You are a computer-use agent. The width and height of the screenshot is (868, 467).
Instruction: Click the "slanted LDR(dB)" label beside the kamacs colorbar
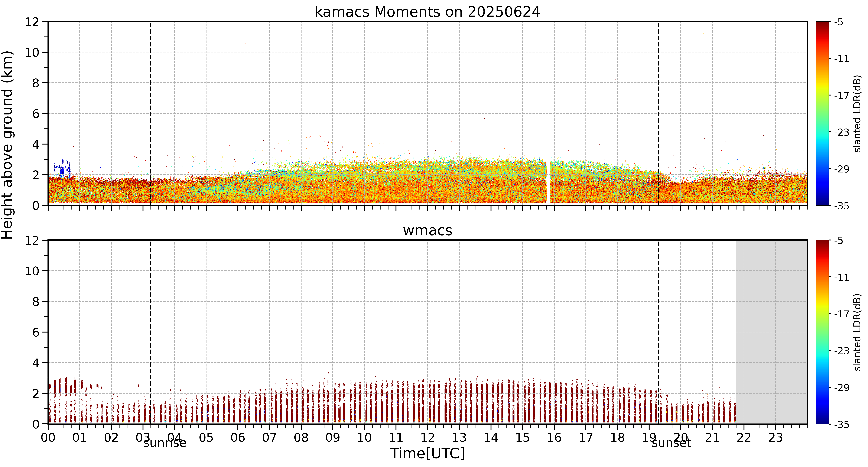[857, 114]
